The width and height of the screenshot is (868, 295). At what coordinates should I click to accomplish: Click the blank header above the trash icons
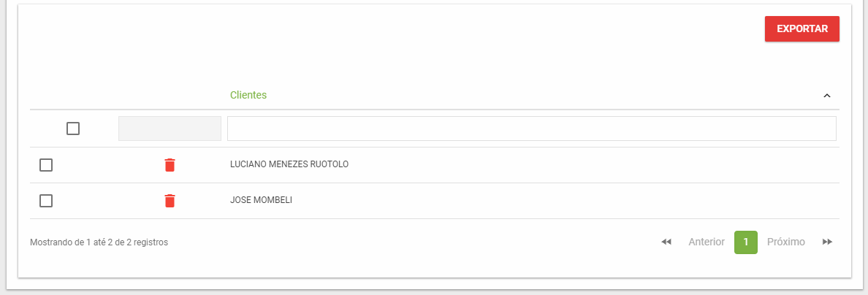pyautogui.click(x=170, y=95)
